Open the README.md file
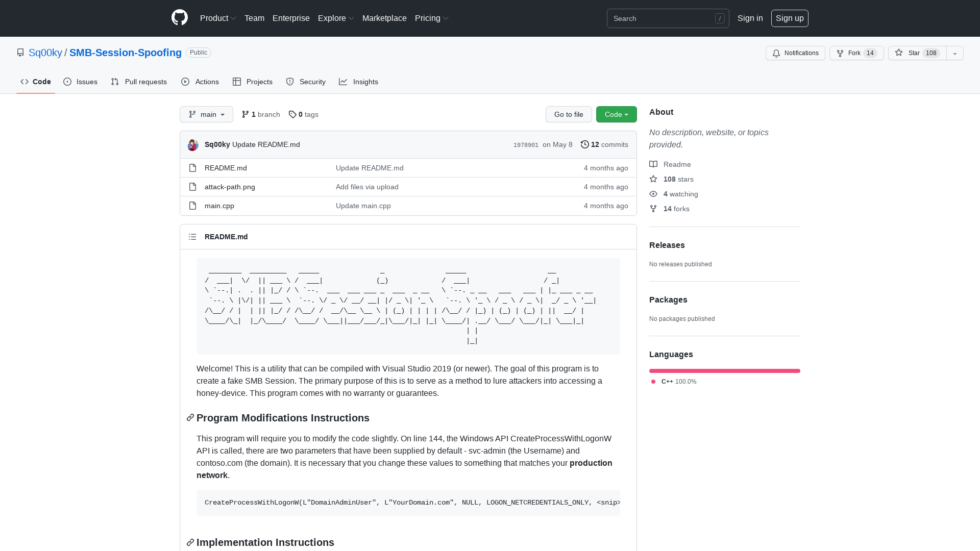 tap(226, 168)
